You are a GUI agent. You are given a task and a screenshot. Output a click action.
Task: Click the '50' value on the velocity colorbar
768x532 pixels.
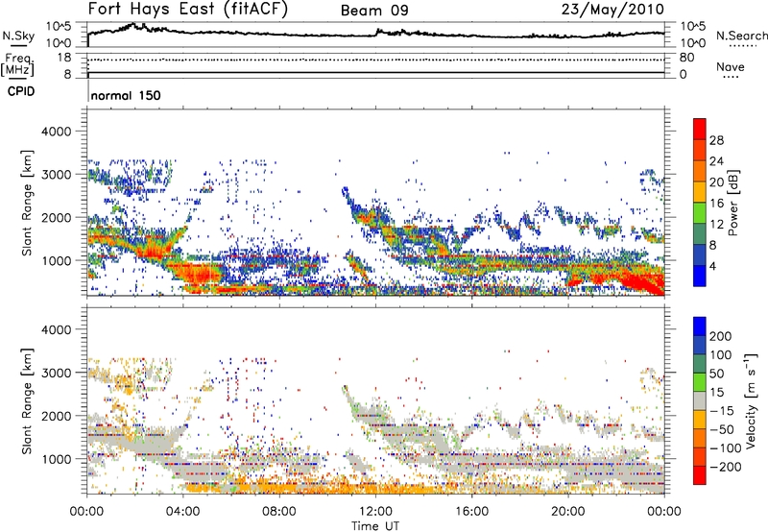pos(716,374)
